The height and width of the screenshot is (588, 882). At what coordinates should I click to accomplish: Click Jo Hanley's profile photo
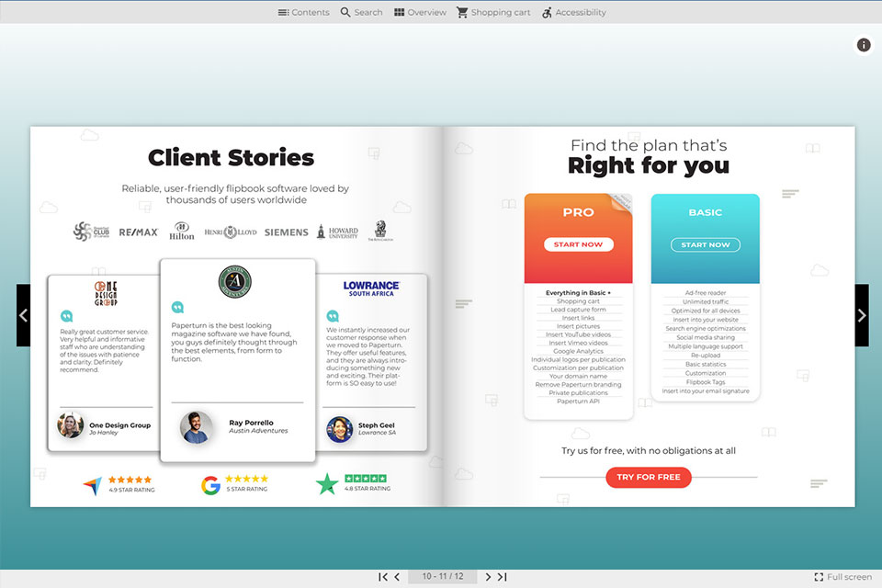click(71, 425)
